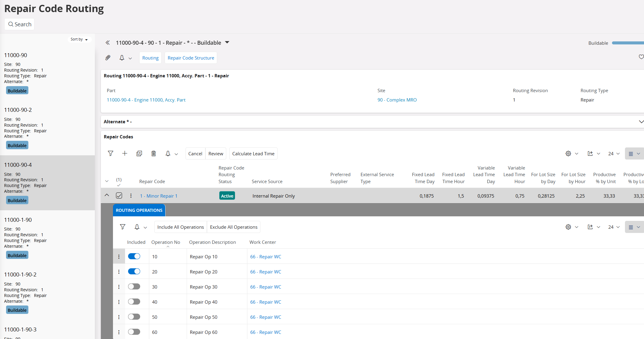Viewport: 644px width, 339px height.
Task: Switch Repair Codes list view layout icon
Action: pos(631,153)
